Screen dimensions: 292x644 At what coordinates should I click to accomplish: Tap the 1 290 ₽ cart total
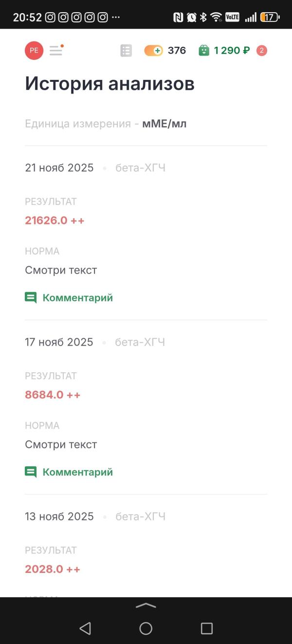click(232, 51)
